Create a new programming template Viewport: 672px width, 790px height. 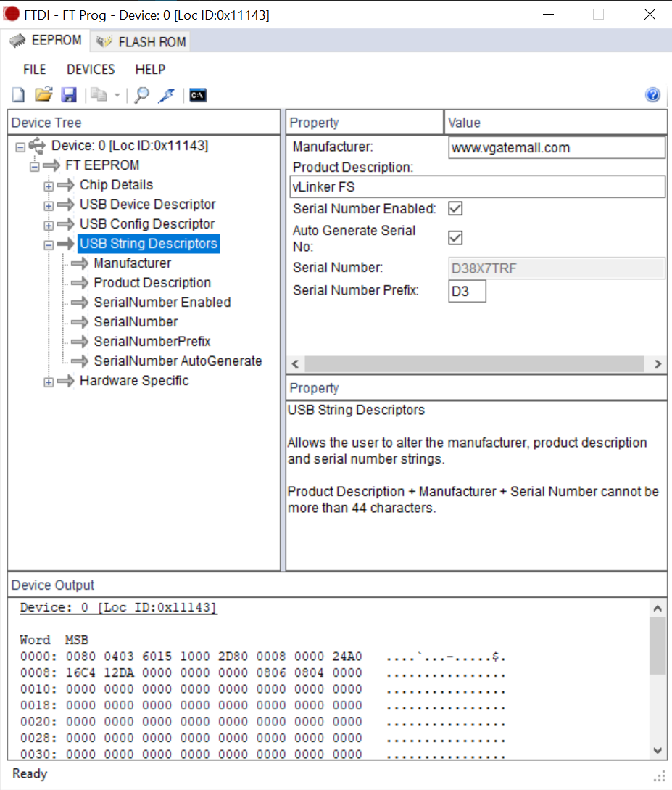(17, 94)
